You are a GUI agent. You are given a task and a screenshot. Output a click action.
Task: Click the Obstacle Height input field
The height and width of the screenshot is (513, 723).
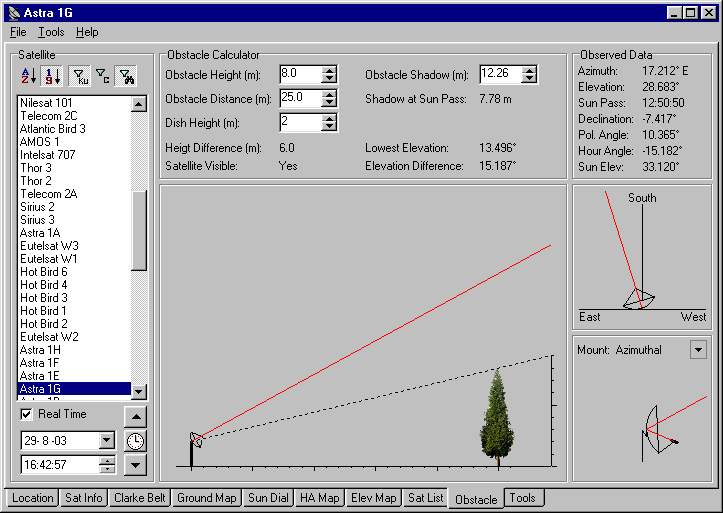point(301,74)
